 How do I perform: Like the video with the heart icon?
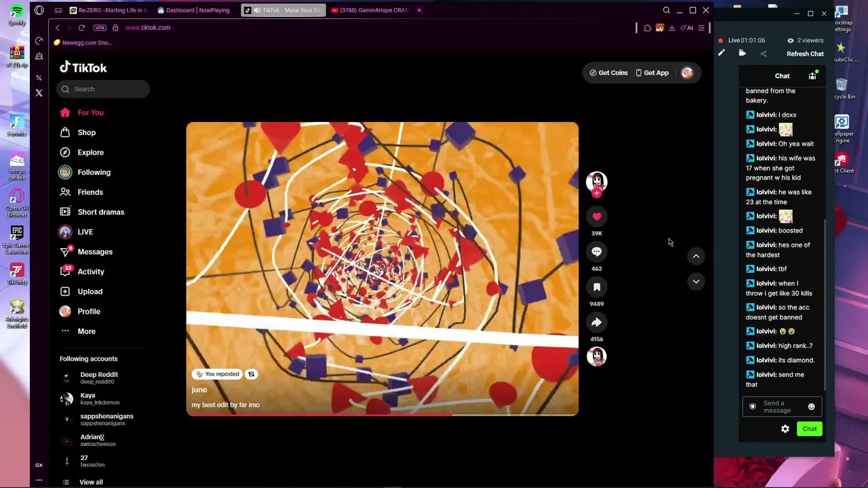pyautogui.click(x=597, y=217)
